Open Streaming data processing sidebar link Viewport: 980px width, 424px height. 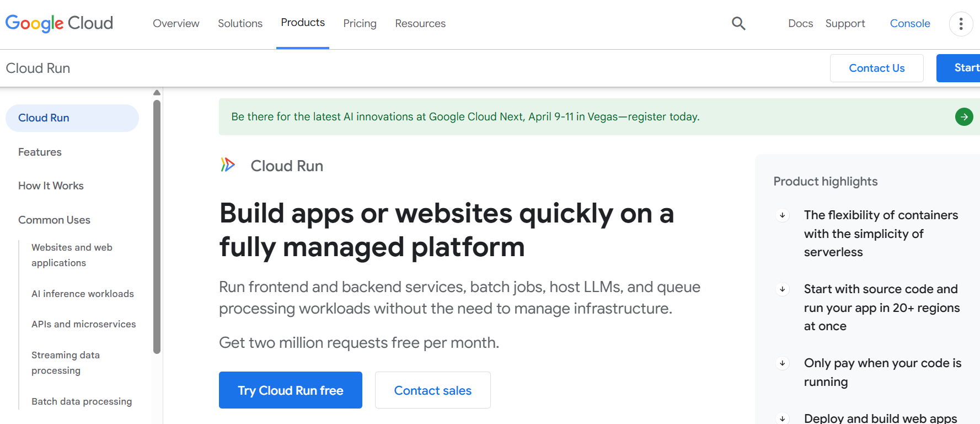click(66, 363)
